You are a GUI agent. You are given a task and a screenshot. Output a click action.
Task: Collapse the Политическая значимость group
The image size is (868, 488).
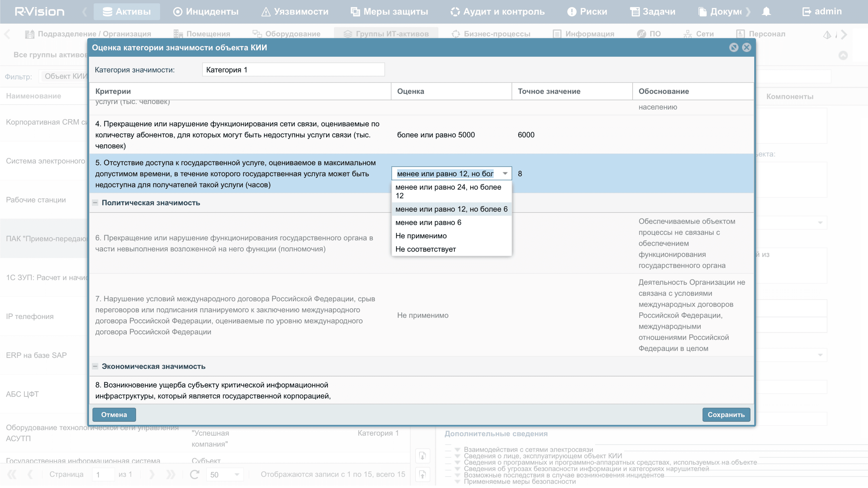pos(95,203)
